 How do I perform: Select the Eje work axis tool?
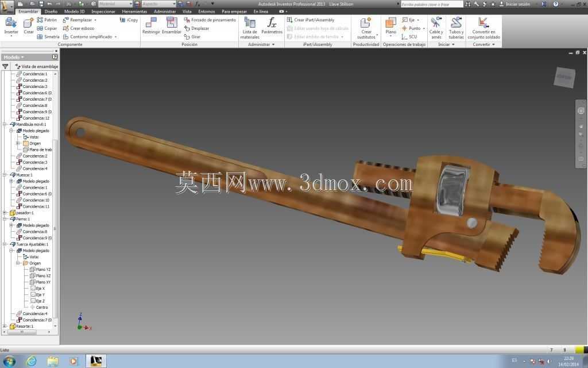[408, 20]
